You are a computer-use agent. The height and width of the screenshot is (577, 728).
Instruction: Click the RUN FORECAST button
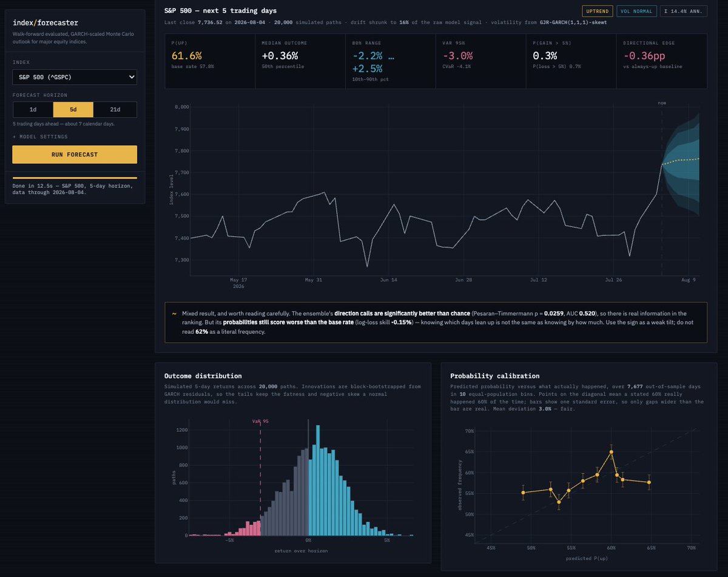[75, 154]
